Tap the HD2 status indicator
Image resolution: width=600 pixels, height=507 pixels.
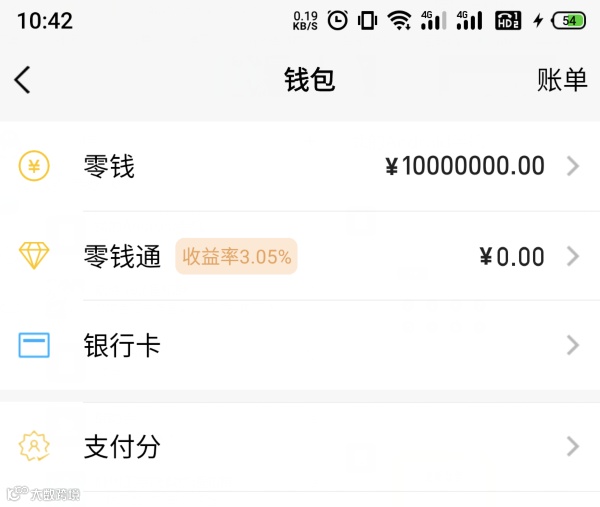coord(508,20)
